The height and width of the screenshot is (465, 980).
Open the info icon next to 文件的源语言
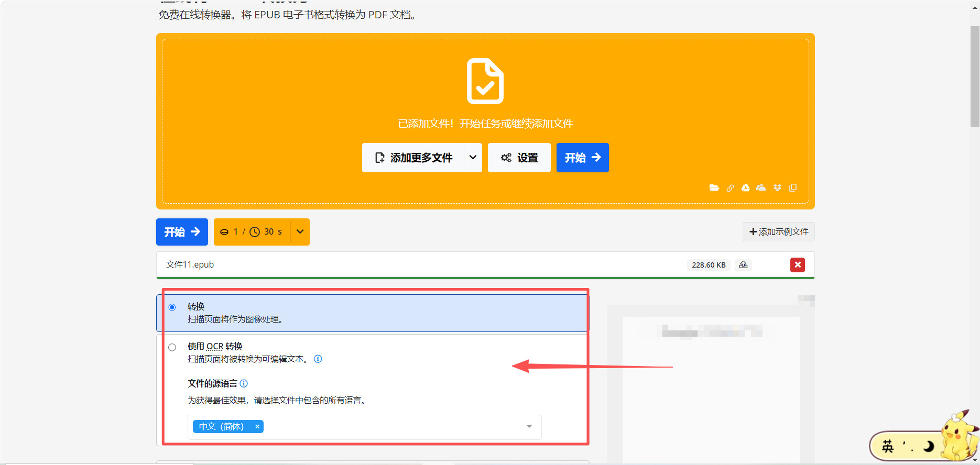(x=244, y=383)
